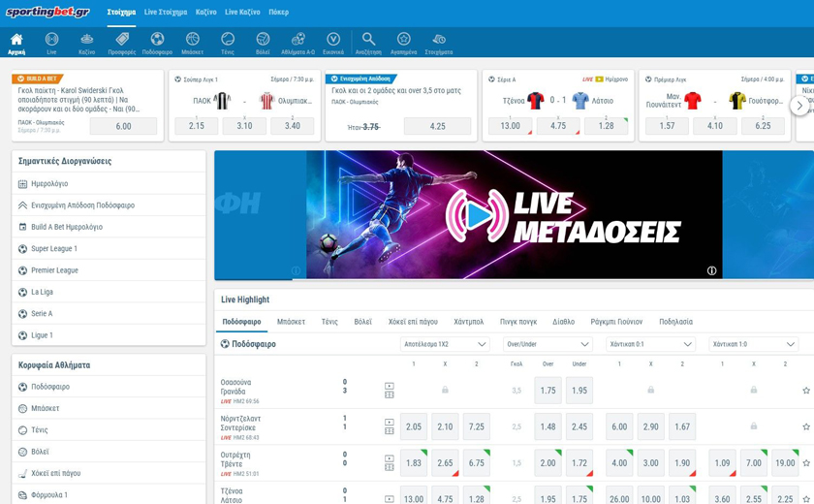Open Ενισχυμένη Απόδοση Ποδόσφαιρο sidebar item
The image size is (814, 504).
pyautogui.click(x=109, y=205)
